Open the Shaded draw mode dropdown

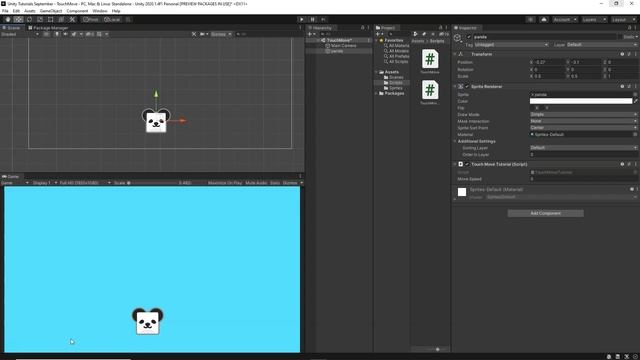[20, 34]
